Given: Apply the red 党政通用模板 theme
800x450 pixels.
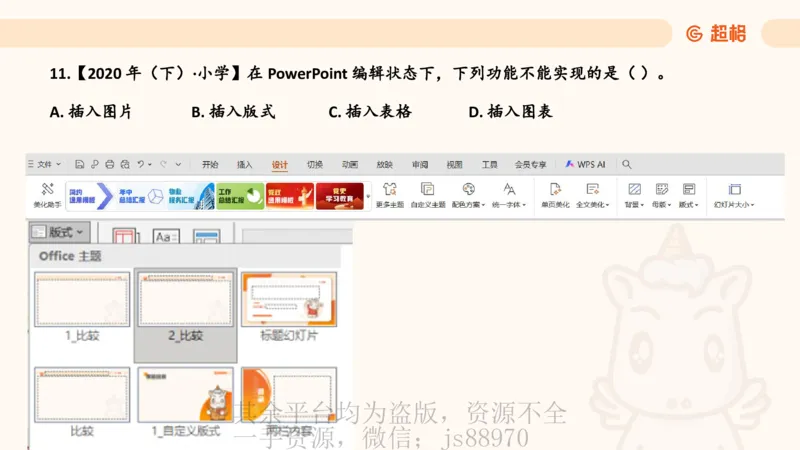Looking at the screenshot, I should tap(290, 196).
